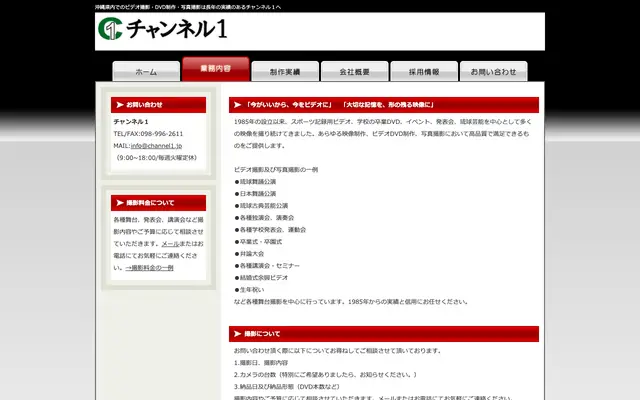Click the 「大切な記憶を、形の残る映像に」 header text

tap(388, 105)
